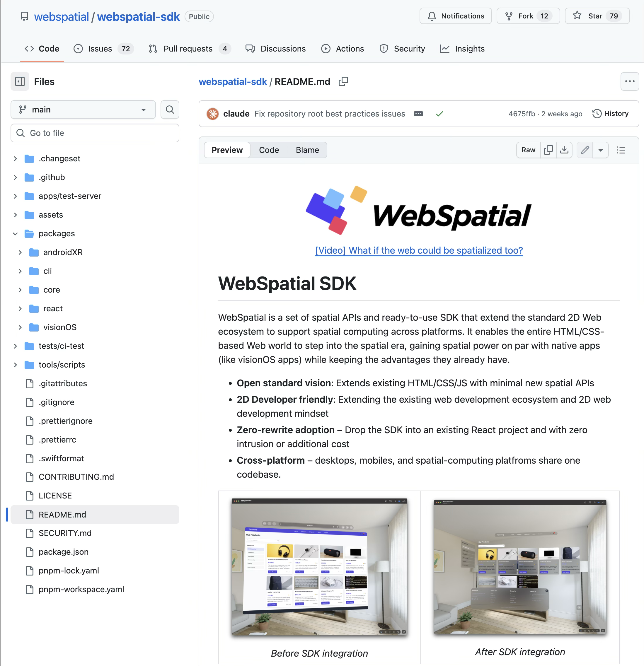This screenshot has height=666, width=644.
Task: Open the kebab menu beside README.md
Action: click(x=630, y=81)
